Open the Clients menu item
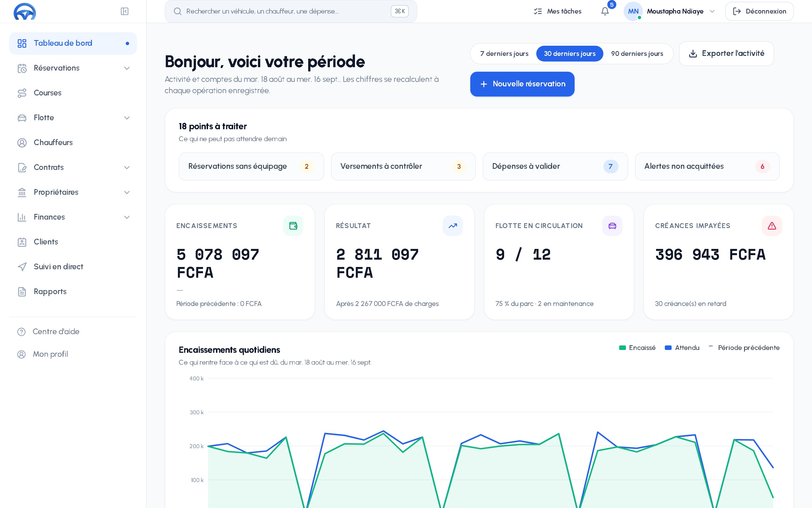Screen dimensions: 812x508 [x=73, y=242]
